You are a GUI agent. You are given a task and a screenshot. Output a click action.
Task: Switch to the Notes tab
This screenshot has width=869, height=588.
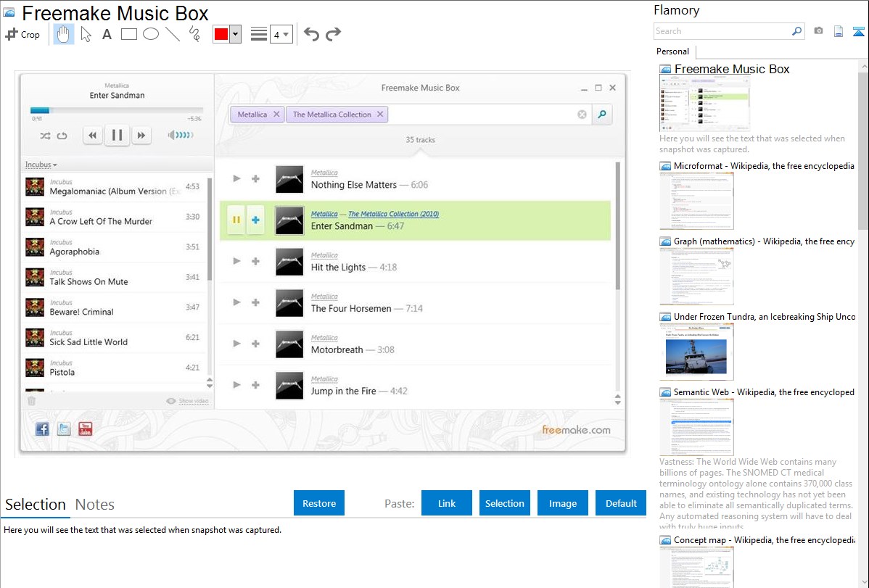click(95, 505)
